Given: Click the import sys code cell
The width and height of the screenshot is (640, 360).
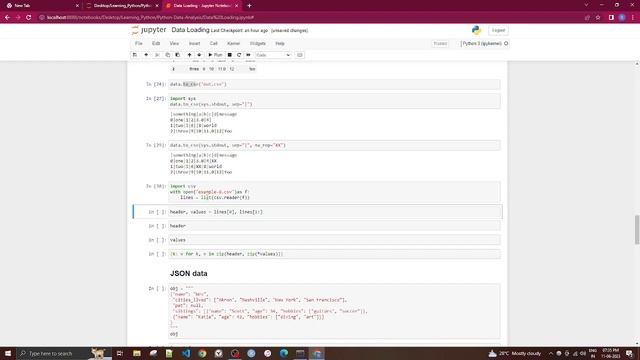Looking at the screenshot, I should point(334,101).
